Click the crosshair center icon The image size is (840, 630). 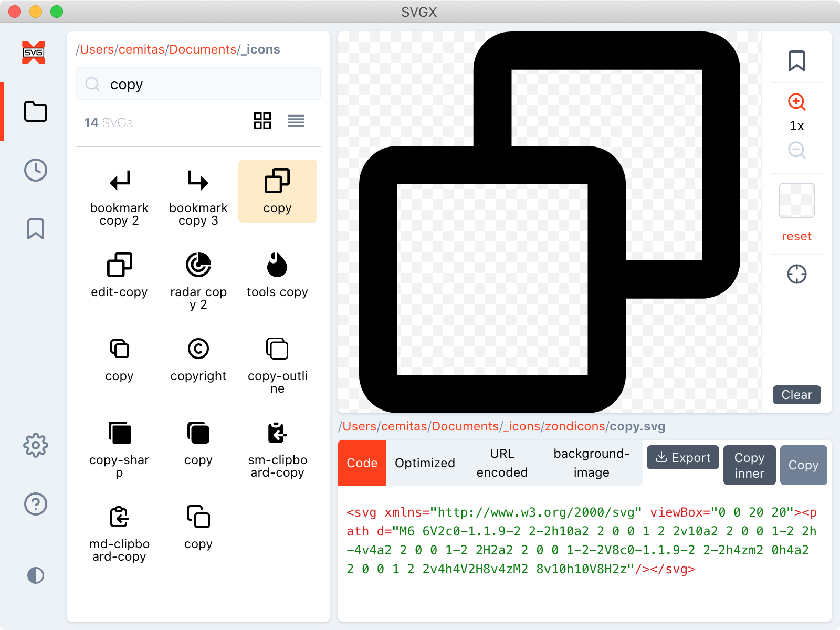pyautogui.click(x=797, y=274)
